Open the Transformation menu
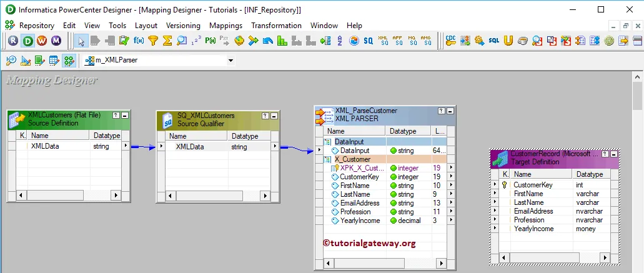The width and height of the screenshot is (644, 273). click(x=276, y=26)
